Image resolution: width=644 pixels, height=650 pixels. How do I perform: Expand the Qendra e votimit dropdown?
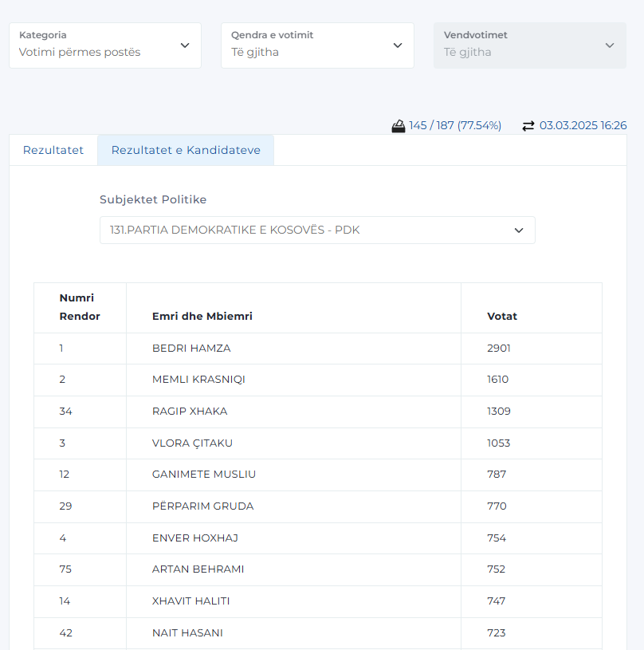[x=317, y=45]
